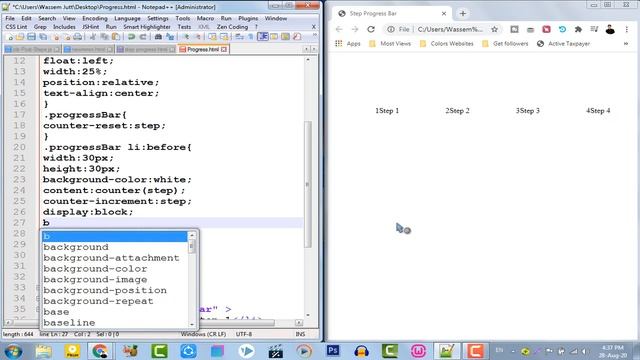Click the Undo arrow icon
Image resolution: width=640 pixels, height=360 pixels.
click(131, 37)
